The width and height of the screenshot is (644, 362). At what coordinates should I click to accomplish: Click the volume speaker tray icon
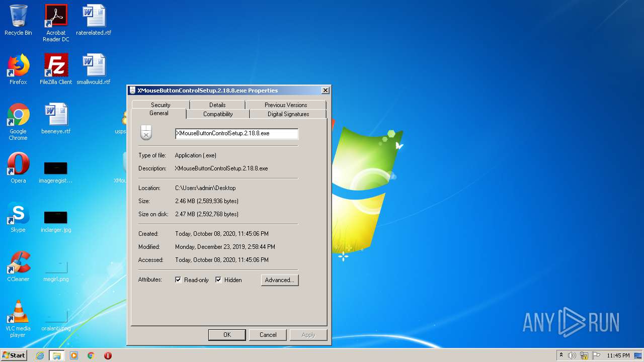click(572, 355)
